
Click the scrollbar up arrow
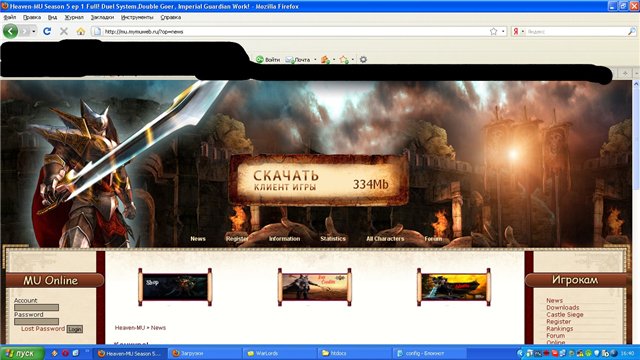coord(636,84)
